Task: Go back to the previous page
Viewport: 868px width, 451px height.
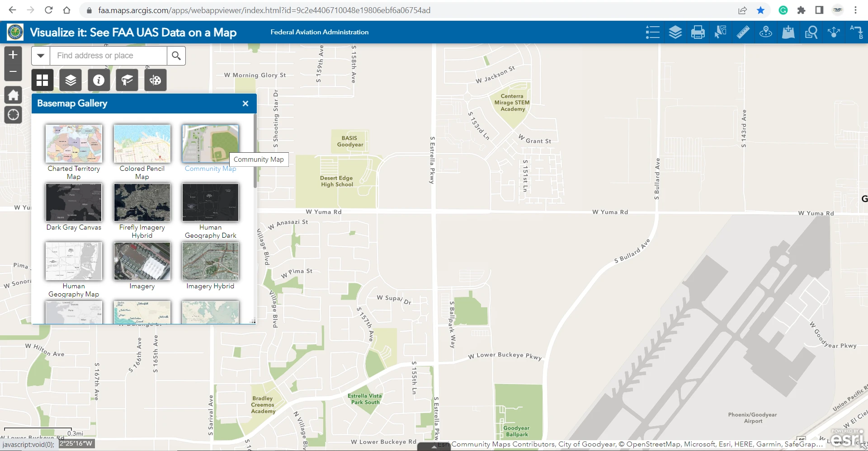Action: pos(13,10)
